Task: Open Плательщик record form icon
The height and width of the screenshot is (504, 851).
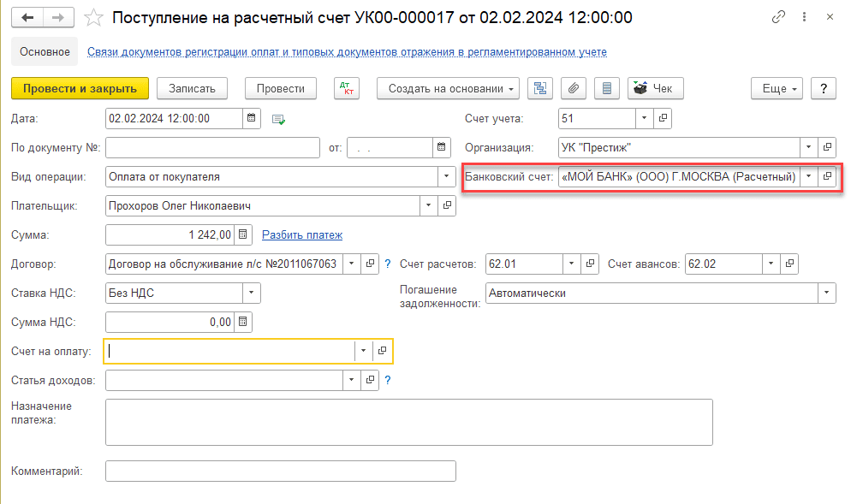Action: click(447, 205)
